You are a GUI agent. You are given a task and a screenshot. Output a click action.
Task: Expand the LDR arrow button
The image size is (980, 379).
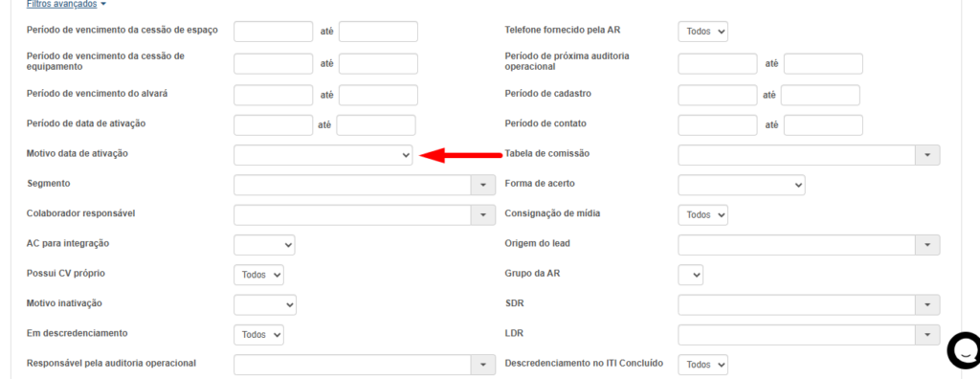click(927, 335)
